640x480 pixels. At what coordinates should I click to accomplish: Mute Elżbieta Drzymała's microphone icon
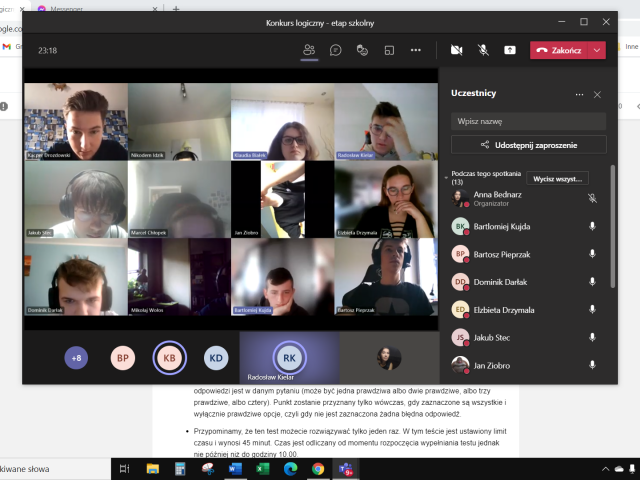(x=592, y=309)
